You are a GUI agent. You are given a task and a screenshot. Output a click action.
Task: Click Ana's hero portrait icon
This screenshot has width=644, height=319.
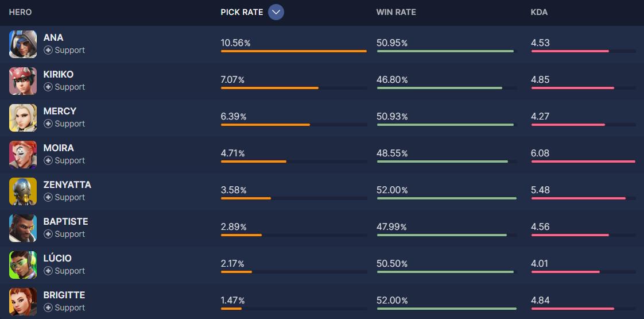(x=23, y=44)
